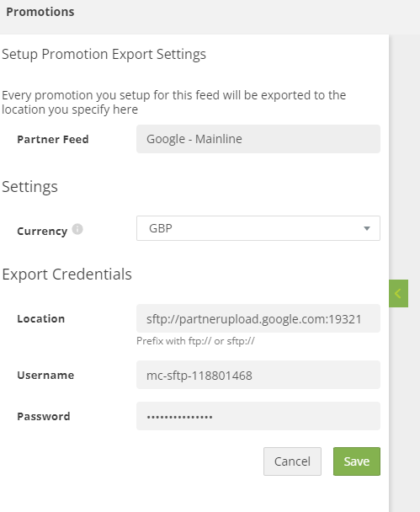Image resolution: width=420 pixels, height=512 pixels.
Task: Click the Currency label text
Action: 42,232
